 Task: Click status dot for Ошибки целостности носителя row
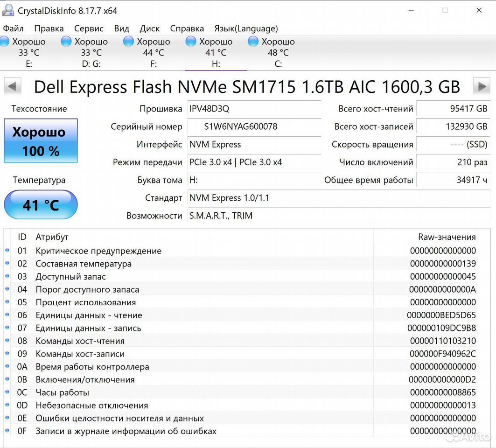(x=7, y=418)
